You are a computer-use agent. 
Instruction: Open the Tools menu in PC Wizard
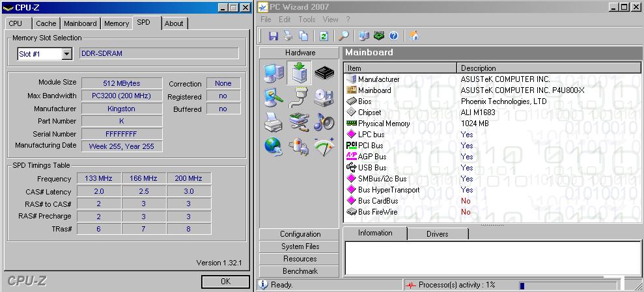tap(307, 20)
